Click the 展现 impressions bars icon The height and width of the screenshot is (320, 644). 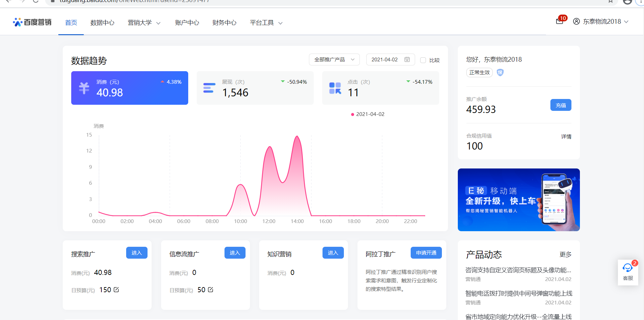click(209, 88)
